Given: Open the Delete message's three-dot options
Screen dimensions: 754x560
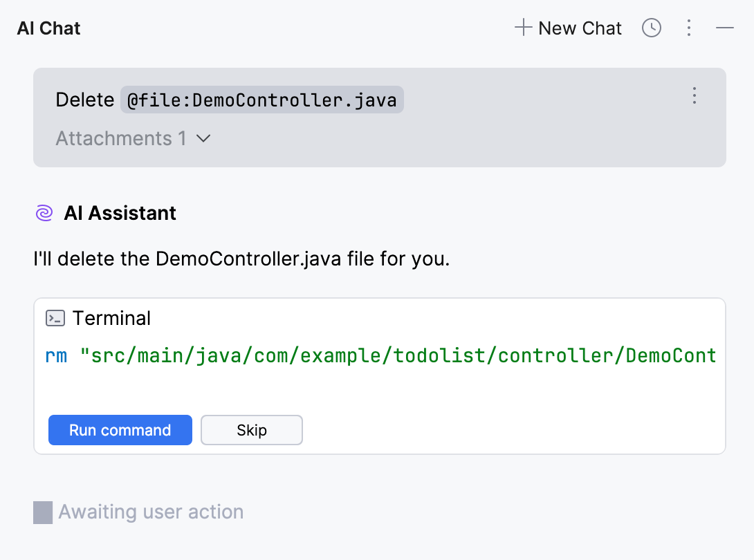Looking at the screenshot, I should (695, 95).
